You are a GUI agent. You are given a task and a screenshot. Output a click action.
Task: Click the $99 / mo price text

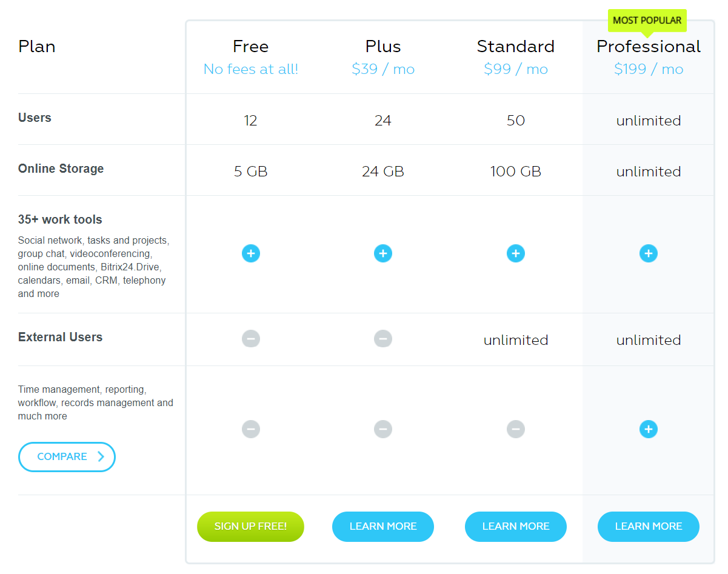pos(516,69)
